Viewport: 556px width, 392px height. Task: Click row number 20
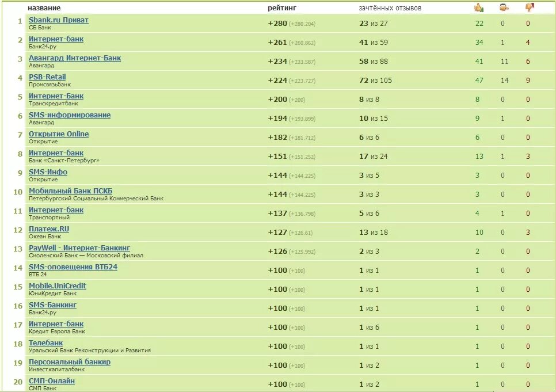(x=18, y=382)
